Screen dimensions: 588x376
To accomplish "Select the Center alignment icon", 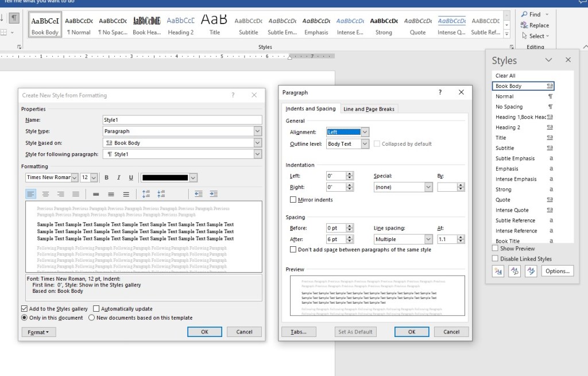I will (x=46, y=194).
